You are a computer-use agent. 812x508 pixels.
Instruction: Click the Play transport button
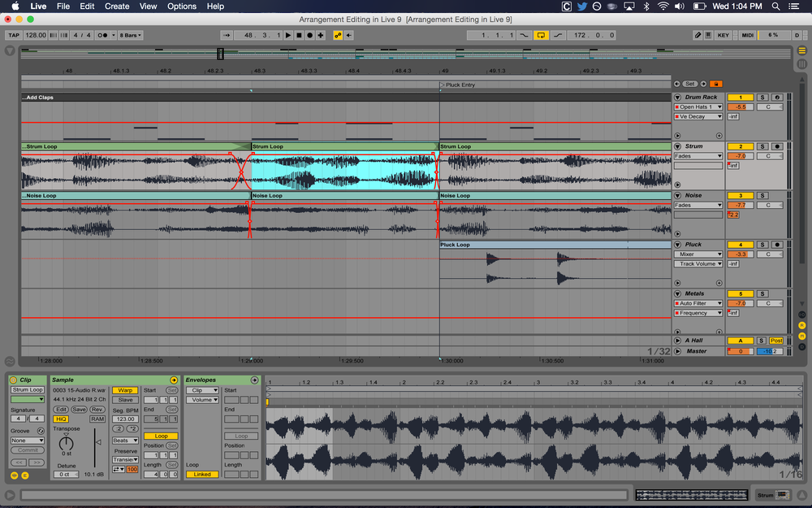[x=288, y=35]
